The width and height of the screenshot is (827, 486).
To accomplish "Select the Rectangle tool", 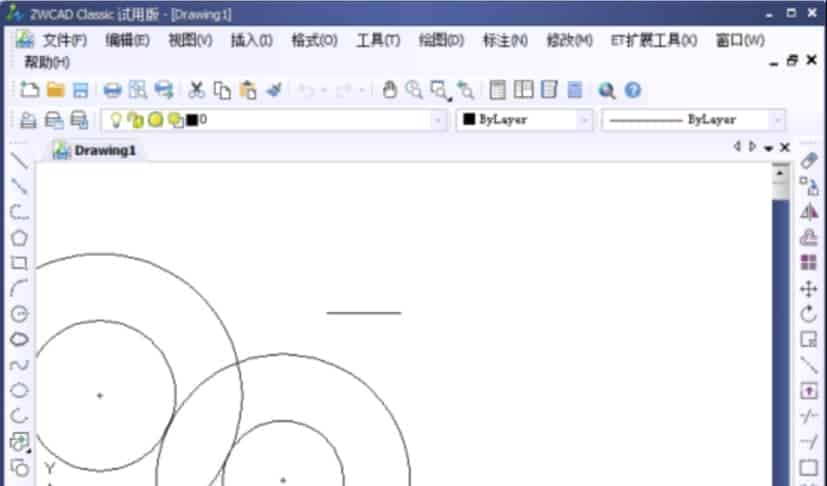I will tap(20, 263).
